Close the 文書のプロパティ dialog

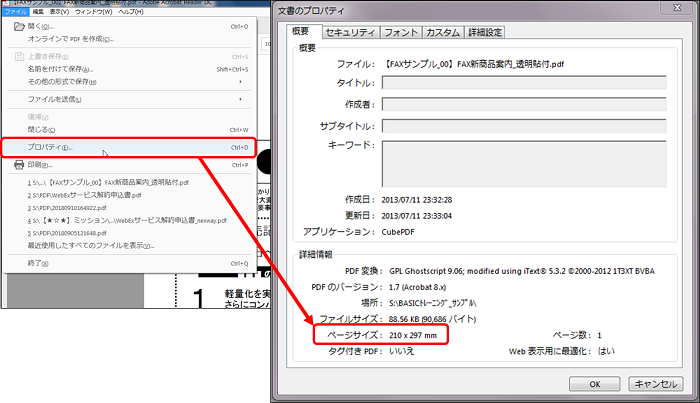677,8
